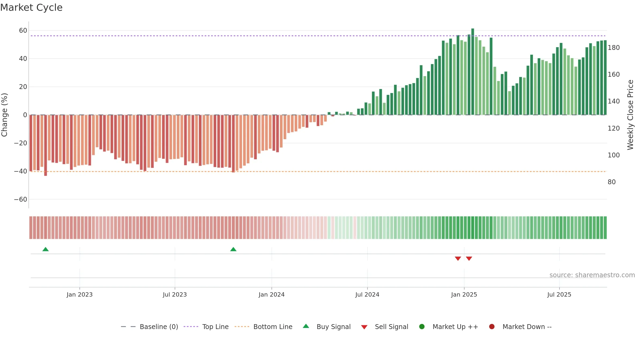This screenshot has height=362, width=644.
Task: Click the 180 tick on right price axis
Action: pos(614,48)
